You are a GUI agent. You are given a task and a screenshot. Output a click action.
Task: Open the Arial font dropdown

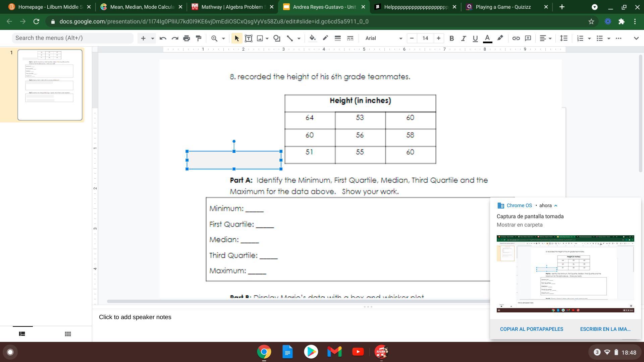[x=384, y=38]
